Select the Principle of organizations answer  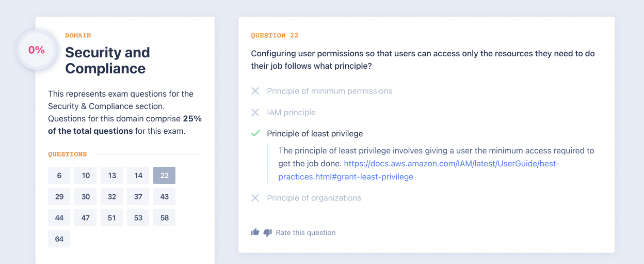tap(314, 198)
